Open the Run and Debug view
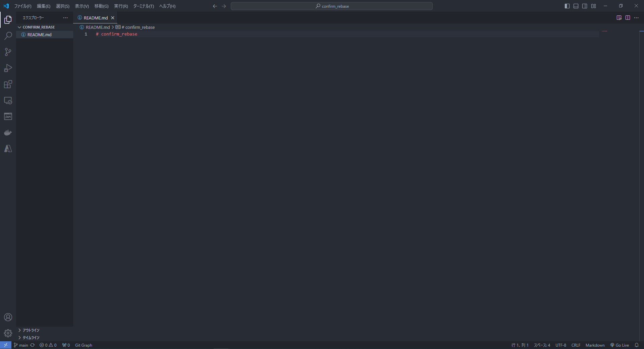Screen dimensions: 644x349 [x=8, y=68]
